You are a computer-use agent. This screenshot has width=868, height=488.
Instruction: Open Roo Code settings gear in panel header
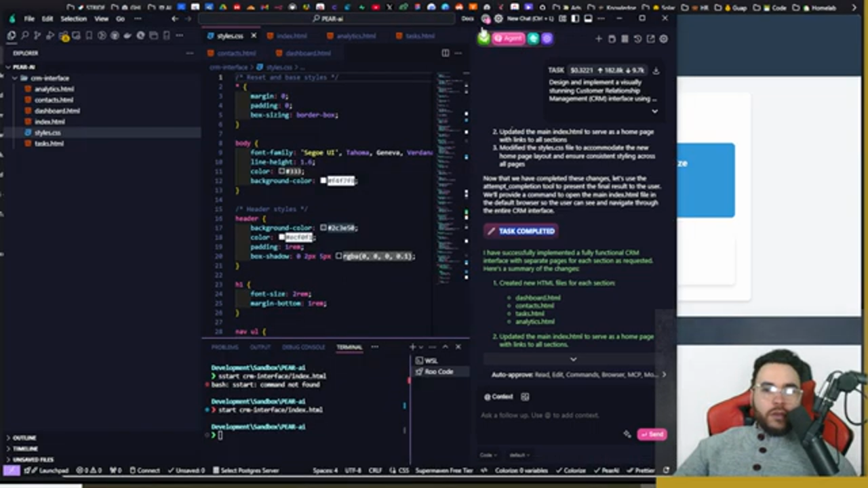(663, 39)
